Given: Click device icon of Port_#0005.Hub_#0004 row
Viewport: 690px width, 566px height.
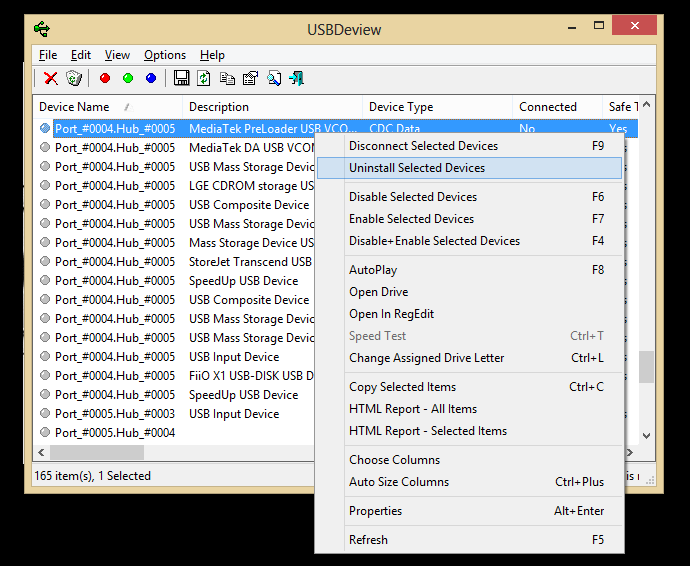Looking at the screenshot, I should [45, 432].
